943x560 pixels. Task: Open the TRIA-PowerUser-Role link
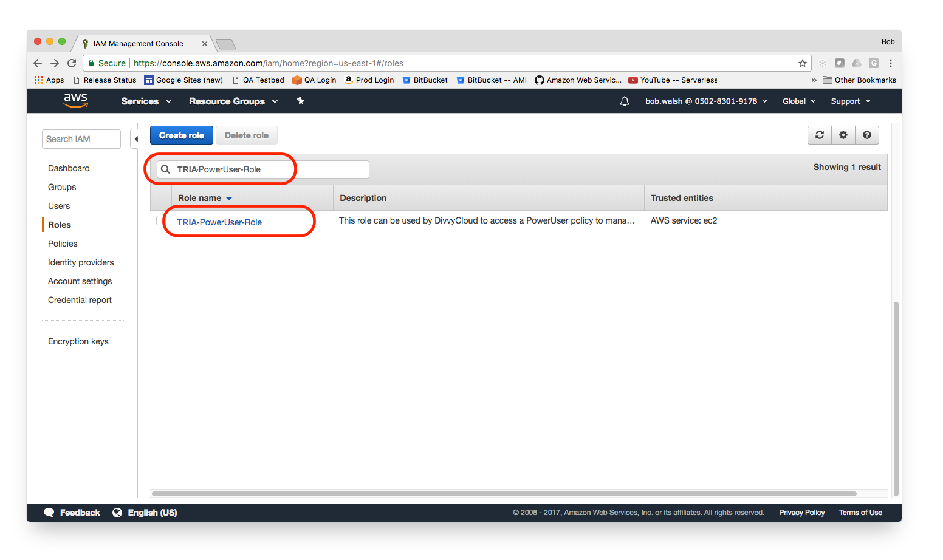(x=219, y=222)
